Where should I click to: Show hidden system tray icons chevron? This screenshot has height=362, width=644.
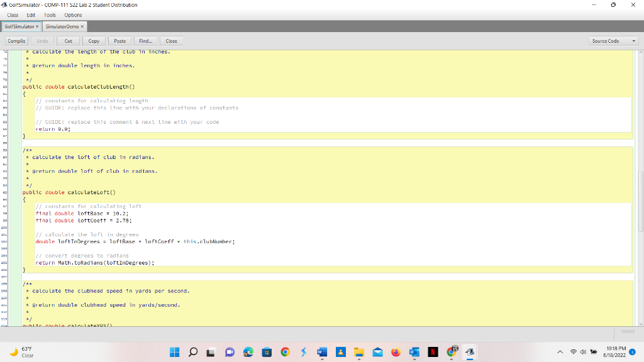[560, 352]
